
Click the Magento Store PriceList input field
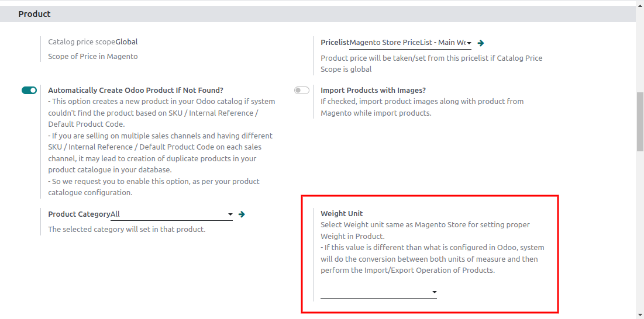[x=407, y=43]
